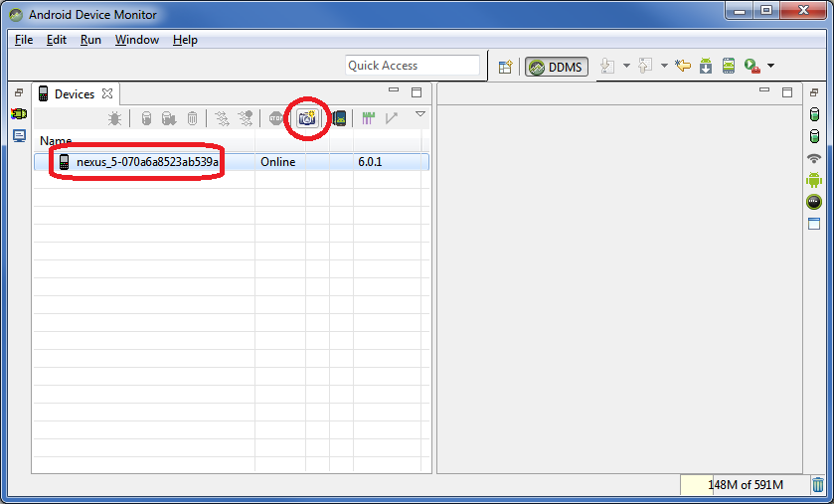
Task: Open the Devices view menu triangle
Action: 420,113
